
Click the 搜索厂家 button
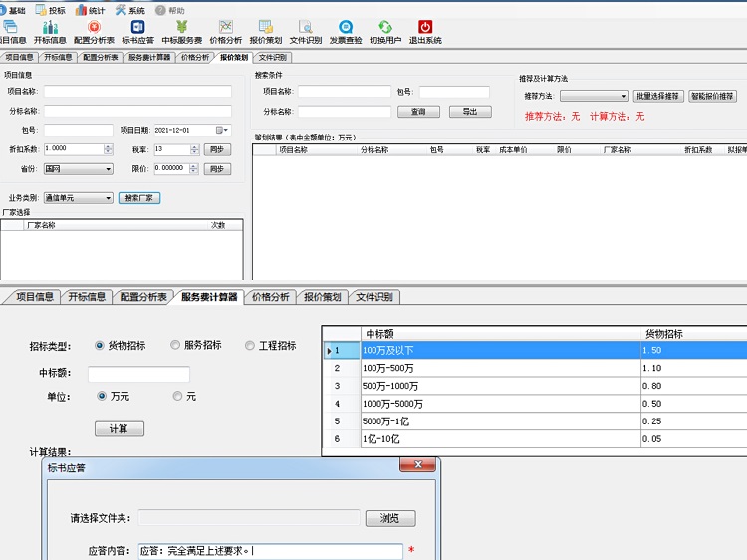[x=139, y=198]
